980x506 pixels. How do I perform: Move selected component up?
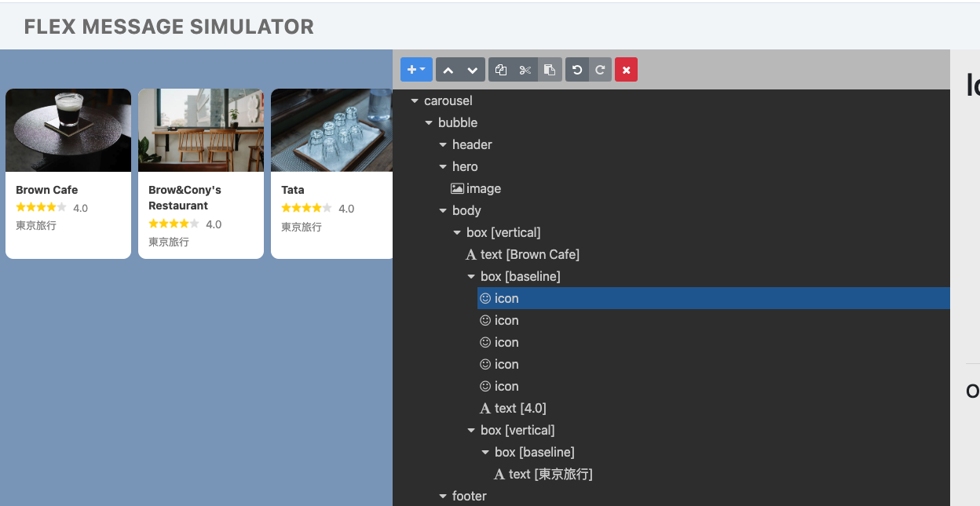coord(448,70)
